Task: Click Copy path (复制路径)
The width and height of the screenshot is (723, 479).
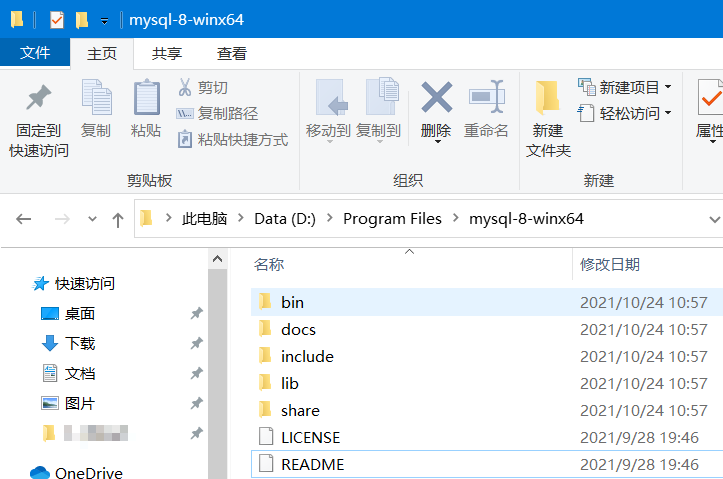Action: (217, 113)
